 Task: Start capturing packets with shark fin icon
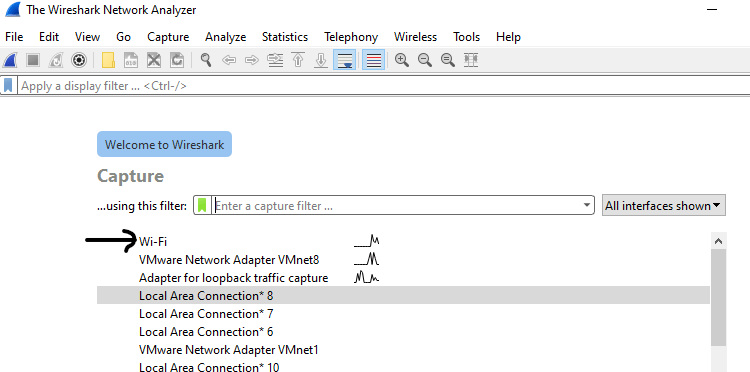(10, 60)
